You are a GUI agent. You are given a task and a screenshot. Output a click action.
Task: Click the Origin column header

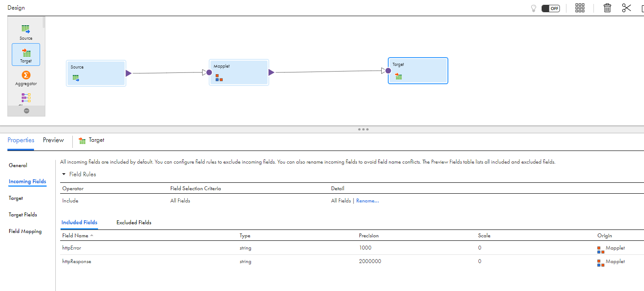pyautogui.click(x=605, y=236)
